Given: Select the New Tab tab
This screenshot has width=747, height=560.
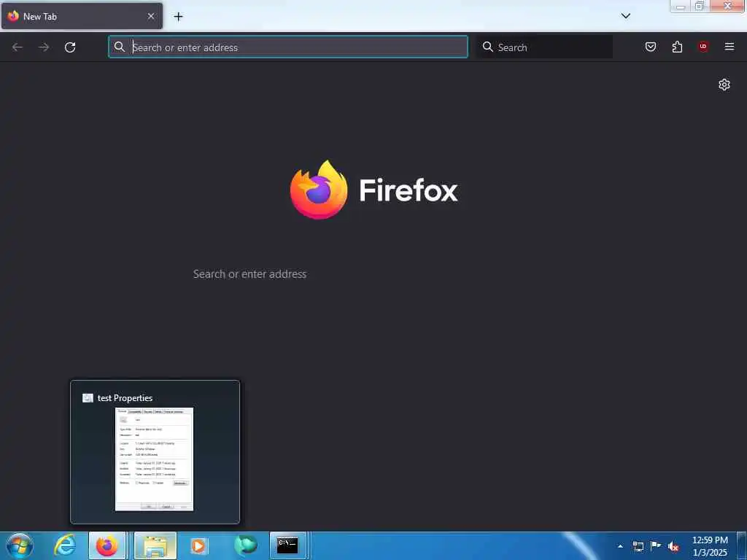Looking at the screenshot, I should 82,16.
